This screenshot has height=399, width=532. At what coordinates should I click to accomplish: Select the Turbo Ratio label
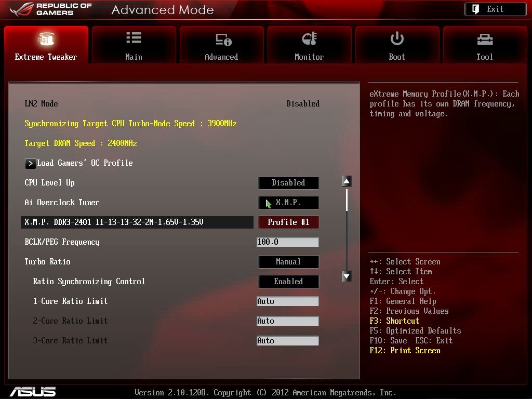[47, 262]
